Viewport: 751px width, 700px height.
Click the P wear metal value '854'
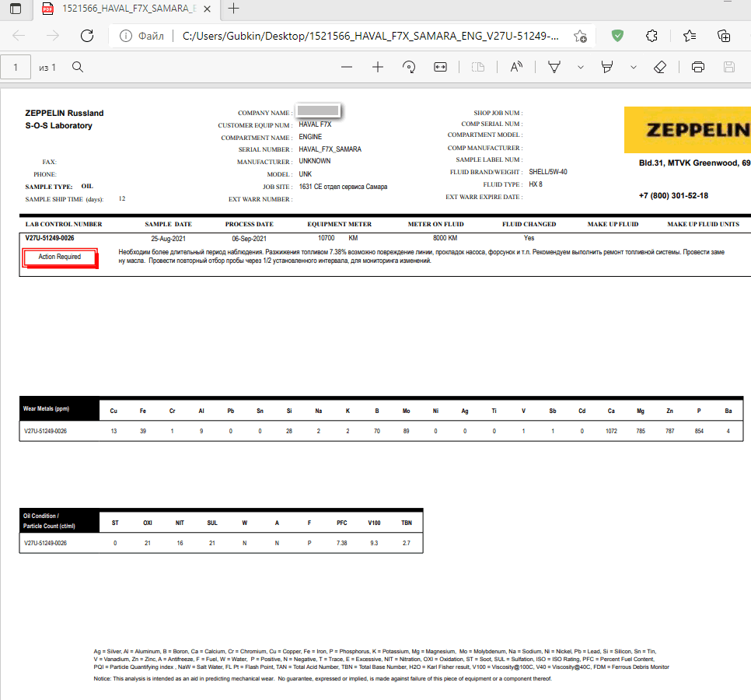pos(699,431)
